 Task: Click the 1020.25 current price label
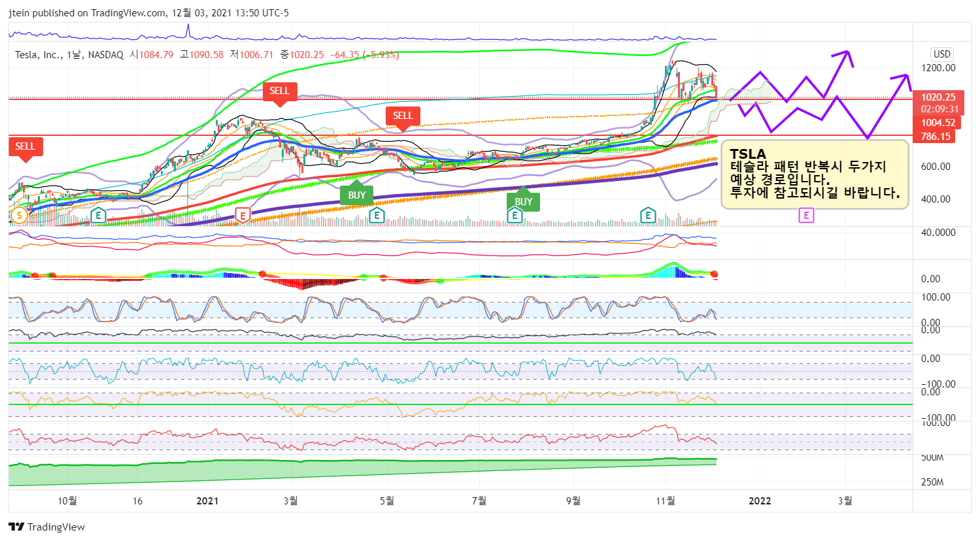[938, 97]
